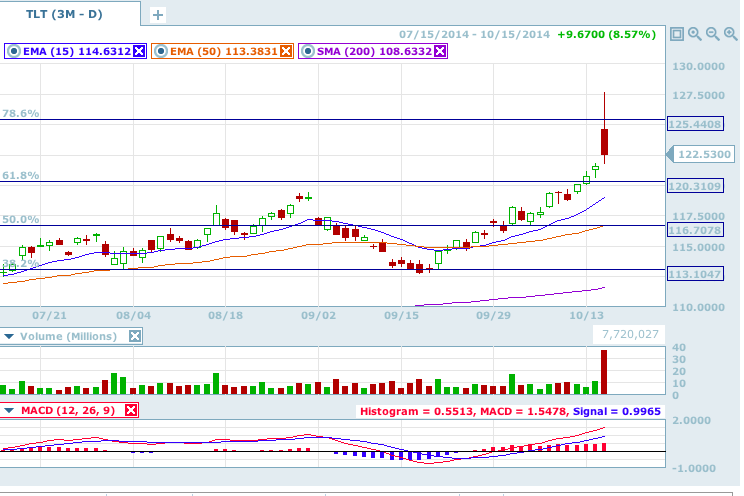
Task: Click the 38.2% retracement label
Action: [20, 263]
